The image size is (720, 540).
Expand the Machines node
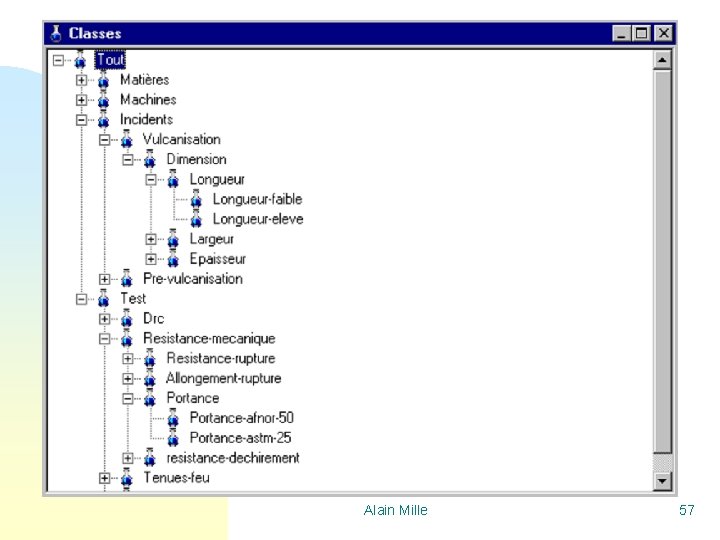[x=81, y=100]
